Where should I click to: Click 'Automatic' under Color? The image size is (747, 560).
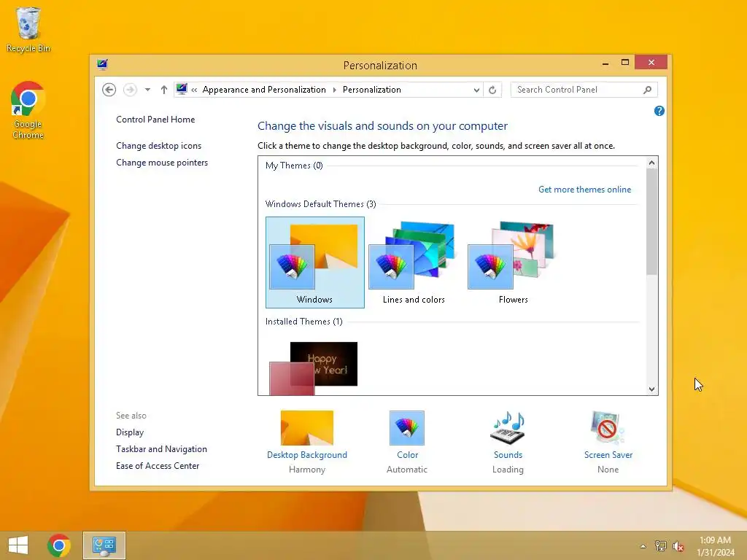407,470
